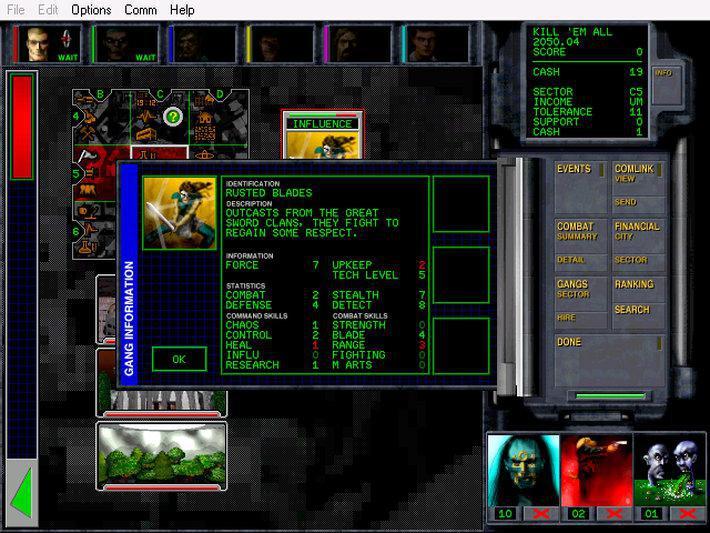
Task: Click the 'TOLERANCE' line in status display
Action: [588, 112]
